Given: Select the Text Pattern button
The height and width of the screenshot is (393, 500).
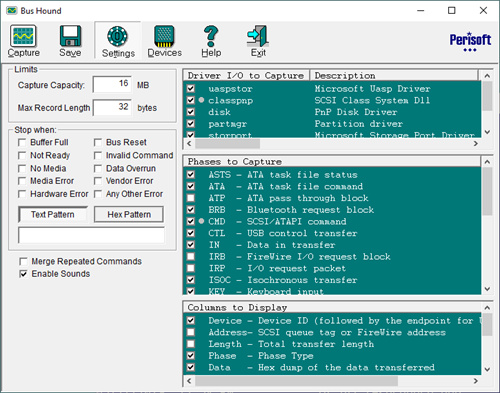Looking at the screenshot, I should (x=53, y=214).
